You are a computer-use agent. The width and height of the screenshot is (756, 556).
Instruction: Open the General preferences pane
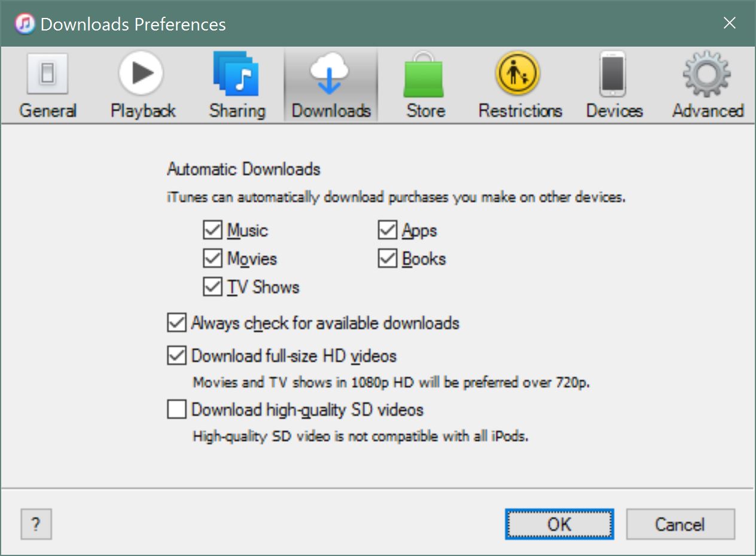pyautogui.click(x=48, y=85)
